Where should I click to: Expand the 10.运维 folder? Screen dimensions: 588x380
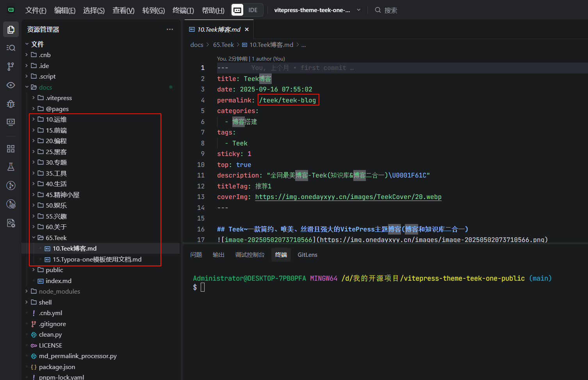coord(56,120)
